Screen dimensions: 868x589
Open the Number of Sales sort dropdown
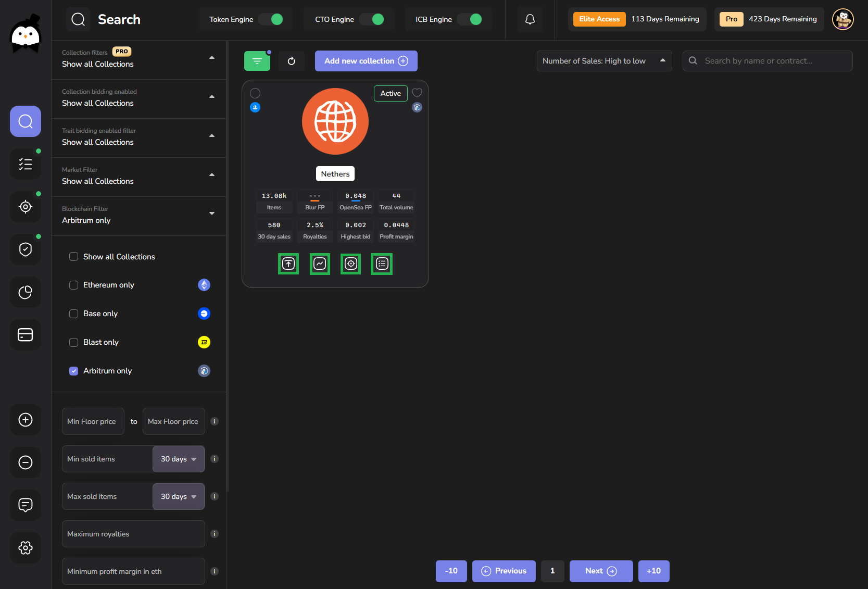point(604,61)
